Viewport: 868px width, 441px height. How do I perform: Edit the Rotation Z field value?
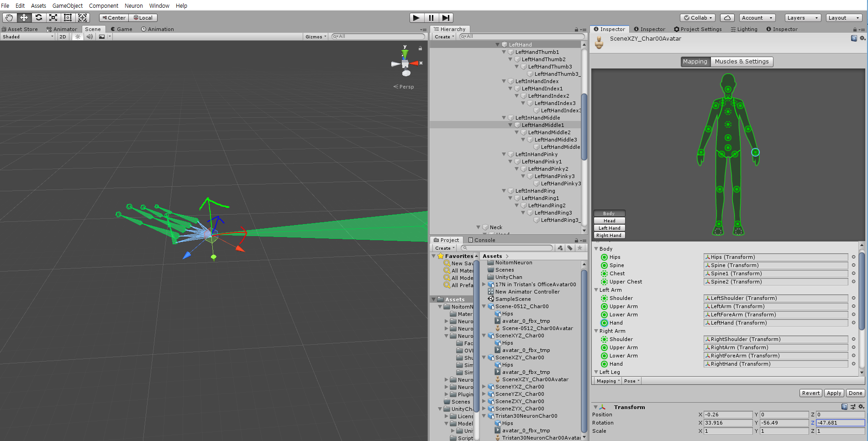click(x=840, y=423)
